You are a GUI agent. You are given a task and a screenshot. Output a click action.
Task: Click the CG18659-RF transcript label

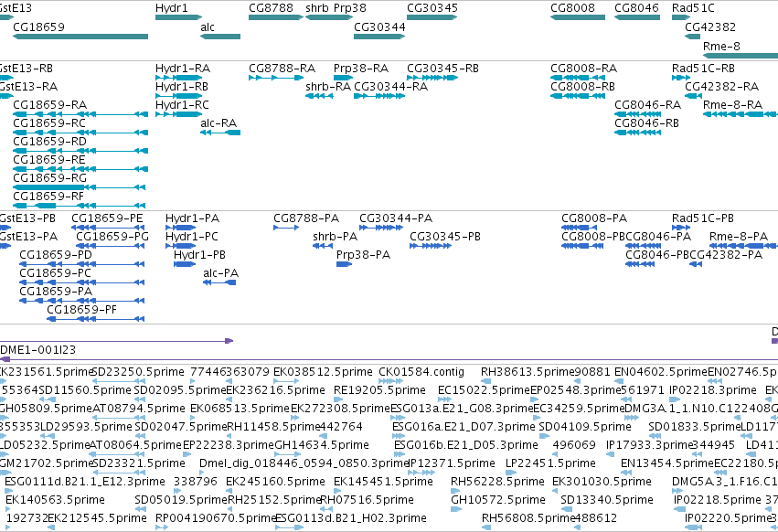[48, 196]
